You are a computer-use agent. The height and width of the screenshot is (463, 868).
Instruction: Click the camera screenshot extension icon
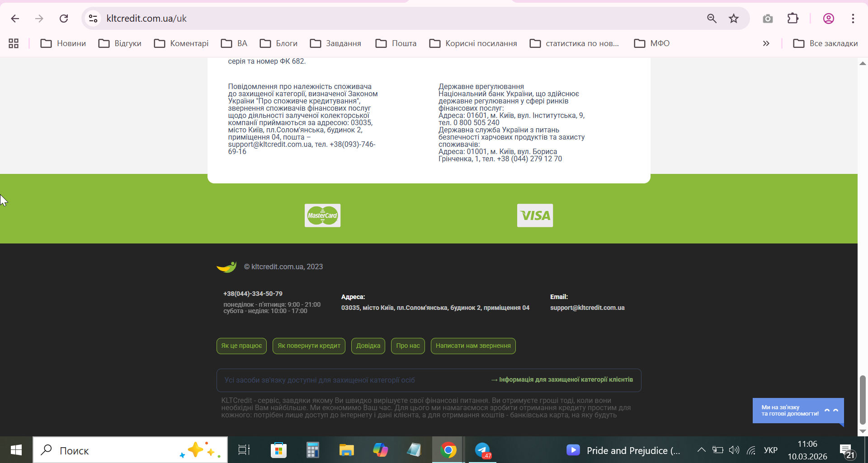pos(768,19)
